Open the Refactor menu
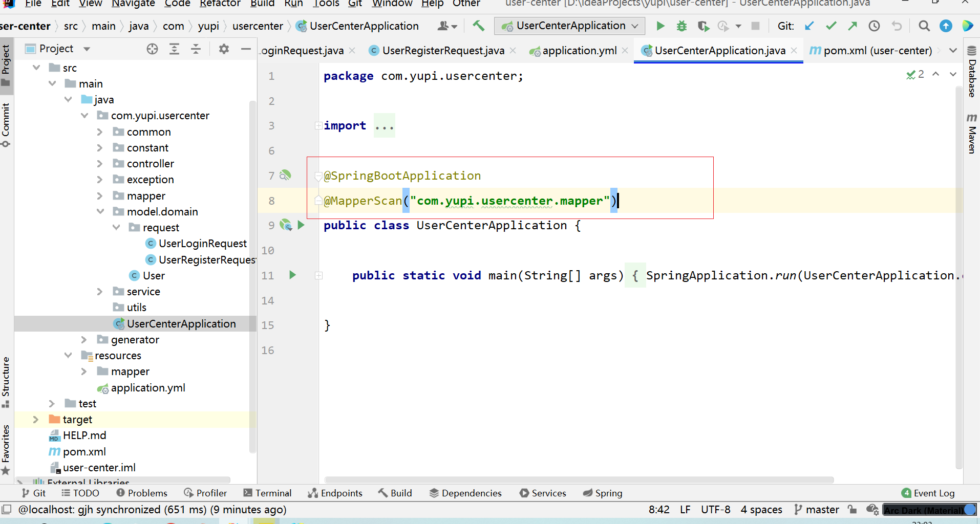This screenshot has width=980, height=524. point(220,4)
